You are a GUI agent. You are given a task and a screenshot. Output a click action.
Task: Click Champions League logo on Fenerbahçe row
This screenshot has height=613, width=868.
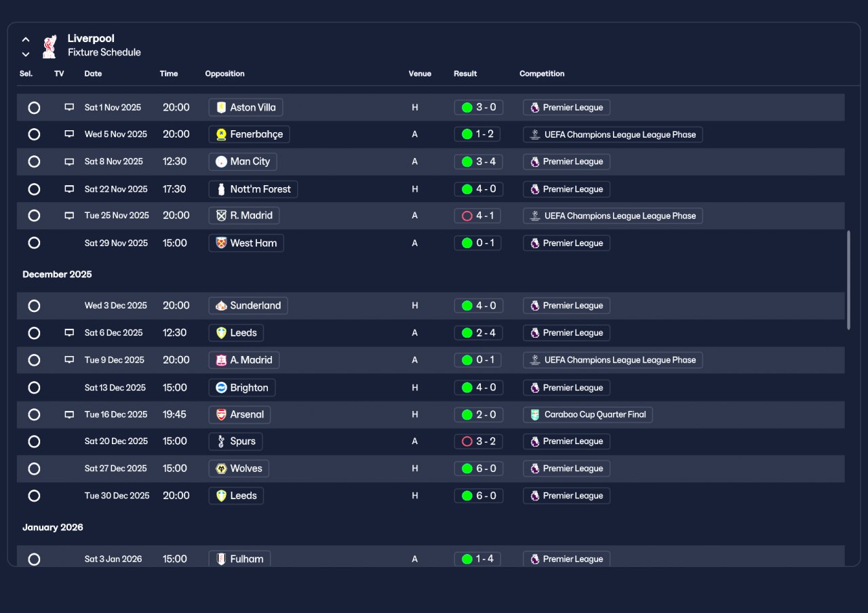535,134
